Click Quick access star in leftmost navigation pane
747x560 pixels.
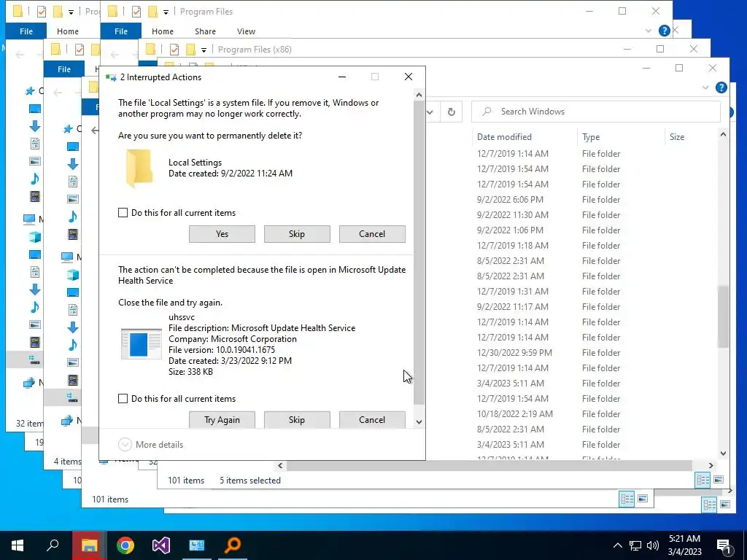(30, 90)
